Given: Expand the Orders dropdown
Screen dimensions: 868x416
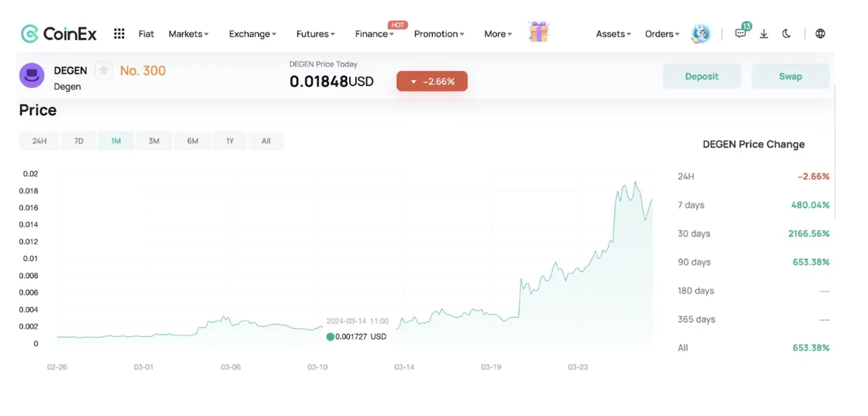Looking at the screenshot, I should pyautogui.click(x=662, y=34).
